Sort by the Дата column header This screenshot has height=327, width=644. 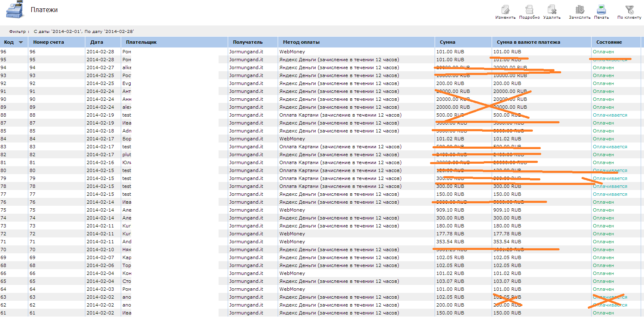(x=97, y=42)
